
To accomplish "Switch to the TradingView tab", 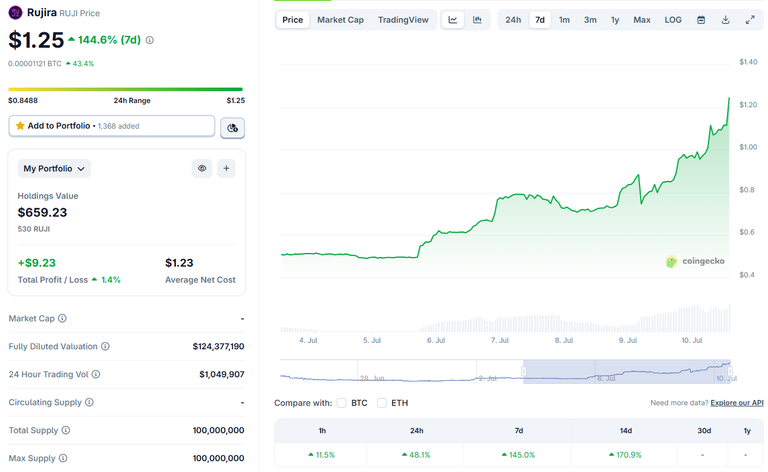I will (x=403, y=20).
